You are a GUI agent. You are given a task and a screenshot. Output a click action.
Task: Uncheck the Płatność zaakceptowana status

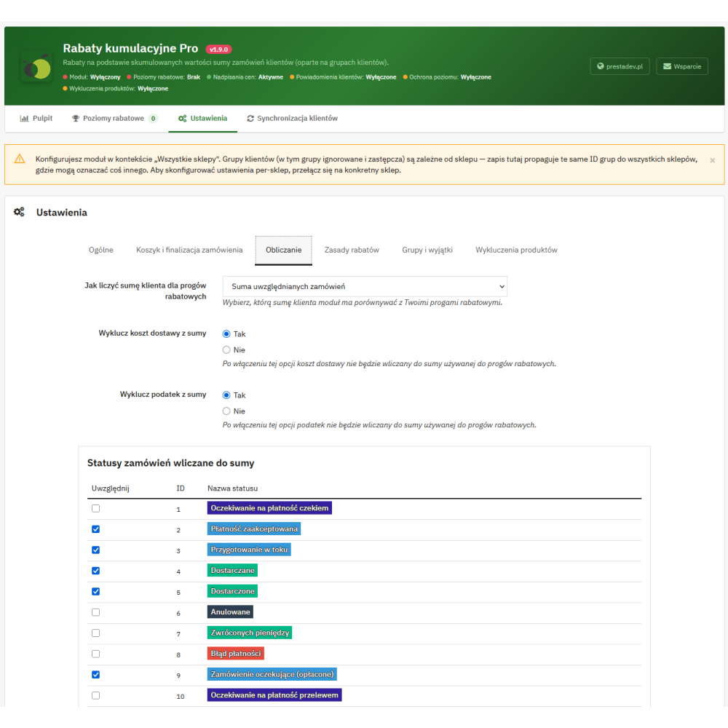[95, 529]
